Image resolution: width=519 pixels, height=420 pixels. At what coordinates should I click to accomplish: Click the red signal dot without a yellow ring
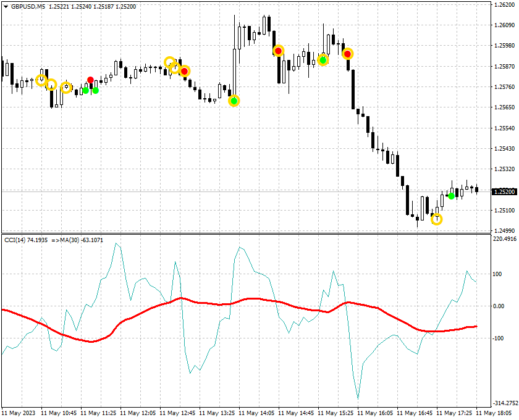tap(90, 80)
